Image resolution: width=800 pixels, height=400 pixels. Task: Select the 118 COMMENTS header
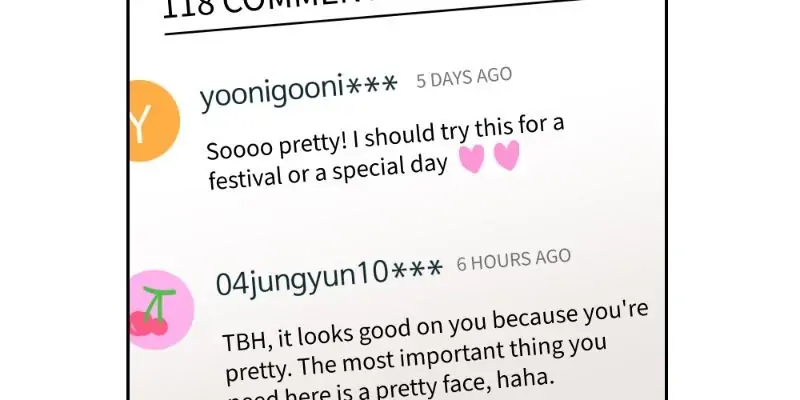[x=372, y=7]
